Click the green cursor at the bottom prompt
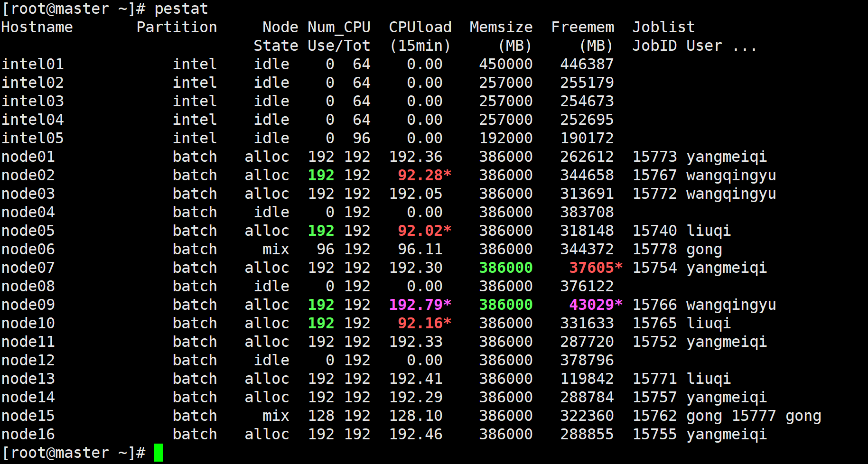 [159, 453]
